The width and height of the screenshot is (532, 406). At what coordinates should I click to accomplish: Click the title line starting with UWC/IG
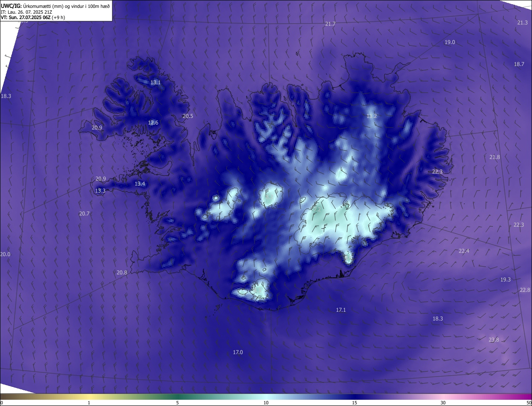coord(55,6)
